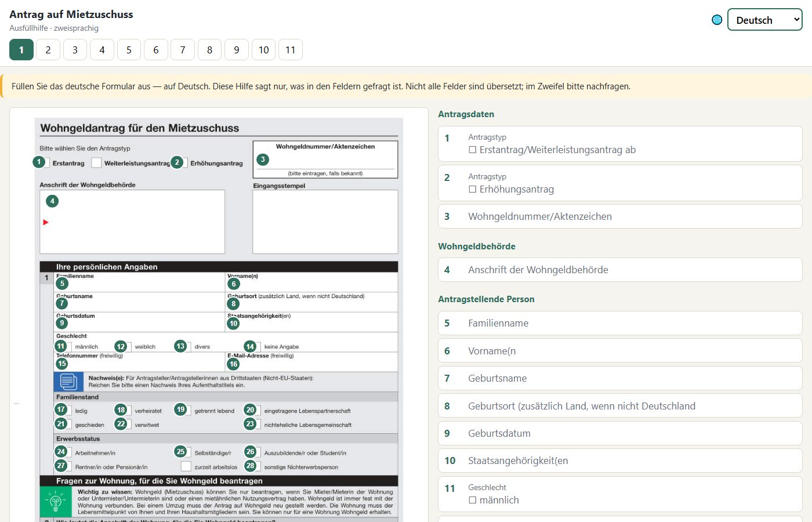Select marker 20 next to eingetragene Lebenspartnerschaft
812x522 pixels.
click(x=250, y=409)
